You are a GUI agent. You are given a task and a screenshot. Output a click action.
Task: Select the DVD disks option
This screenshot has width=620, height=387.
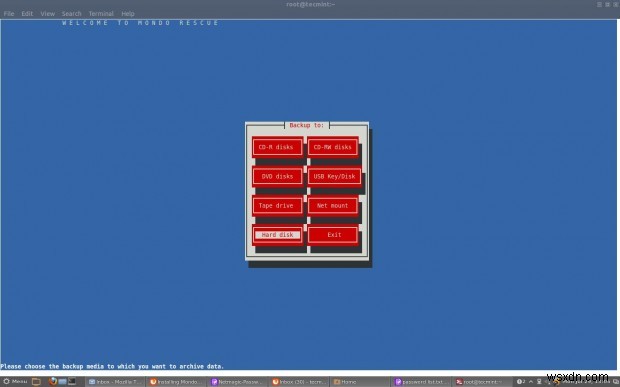coord(277,176)
